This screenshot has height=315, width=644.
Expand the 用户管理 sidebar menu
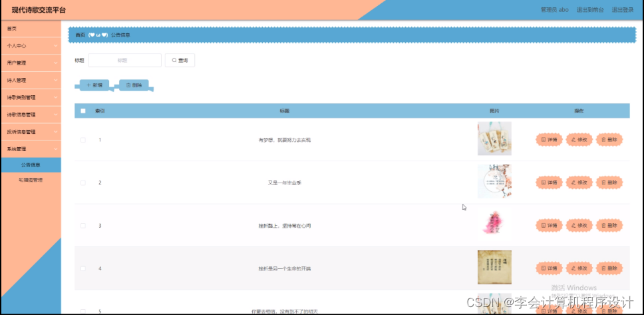pos(31,63)
